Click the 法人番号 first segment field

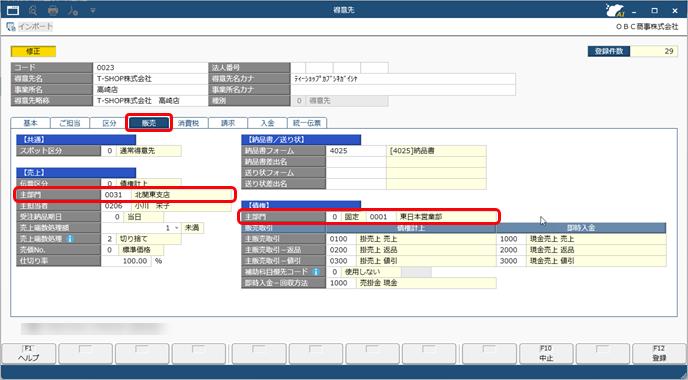pyautogui.click(x=298, y=68)
